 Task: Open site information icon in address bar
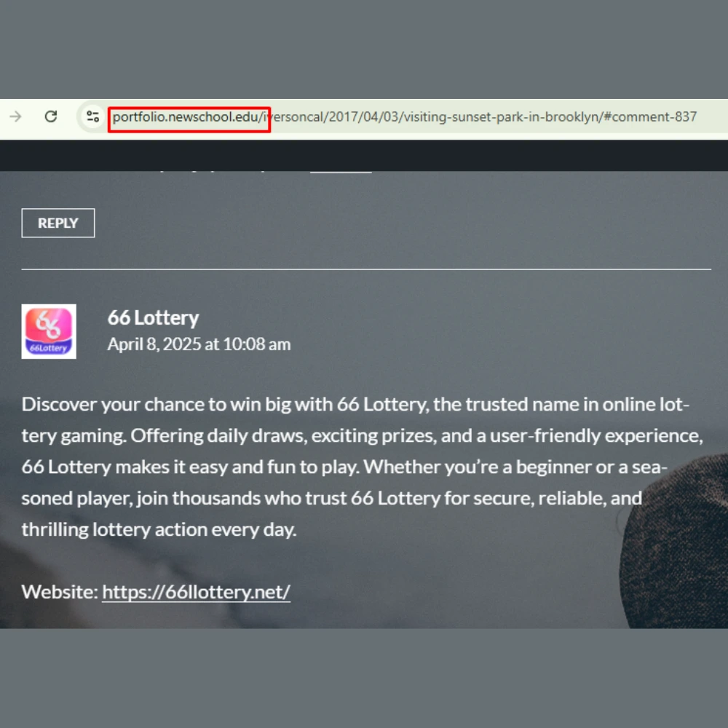click(93, 116)
